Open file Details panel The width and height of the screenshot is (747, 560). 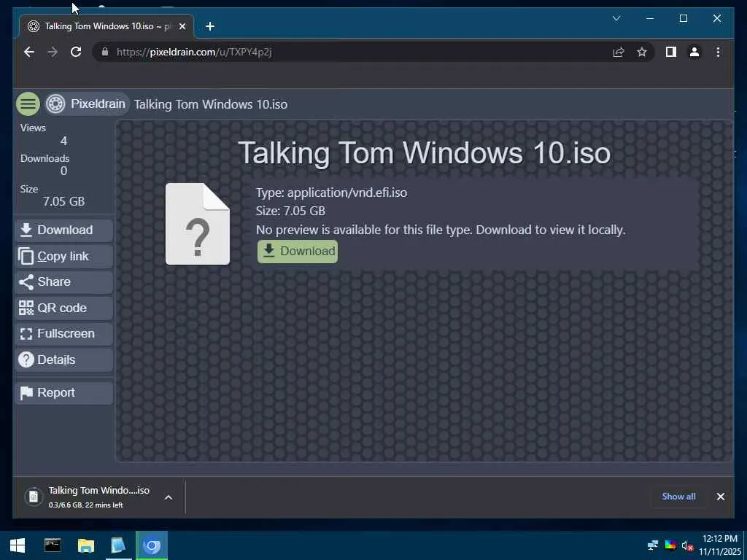coord(64,359)
